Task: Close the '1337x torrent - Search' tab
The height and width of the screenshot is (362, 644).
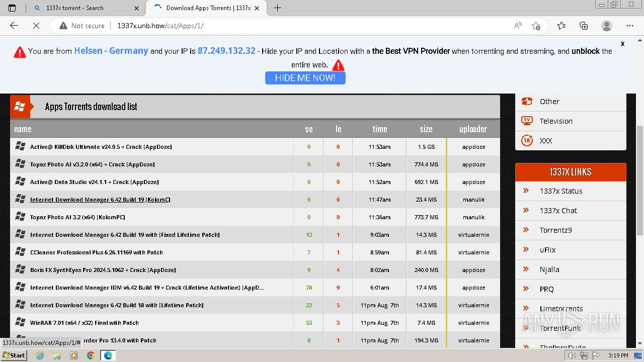Action: [136, 8]
